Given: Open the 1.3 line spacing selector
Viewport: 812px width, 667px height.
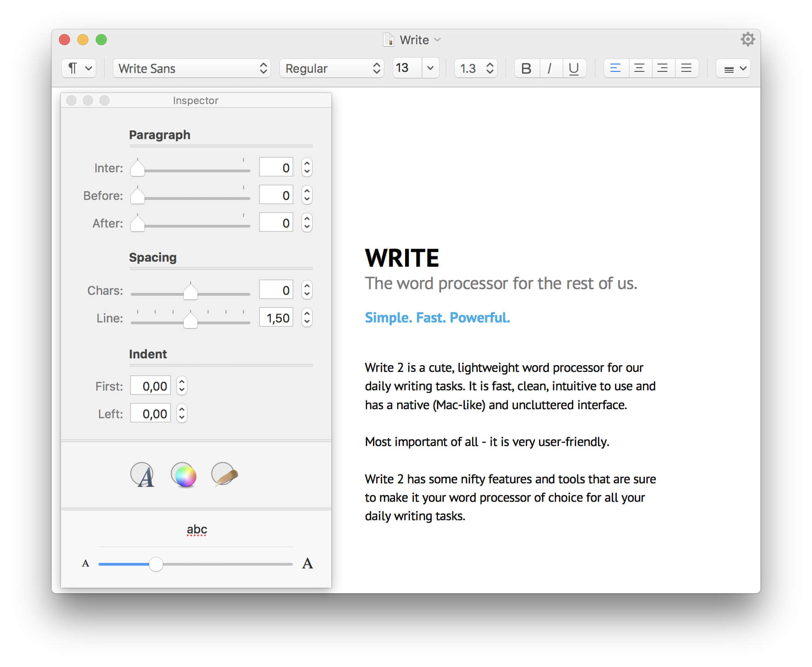Looking at the screenshot, I should (476, 68).
